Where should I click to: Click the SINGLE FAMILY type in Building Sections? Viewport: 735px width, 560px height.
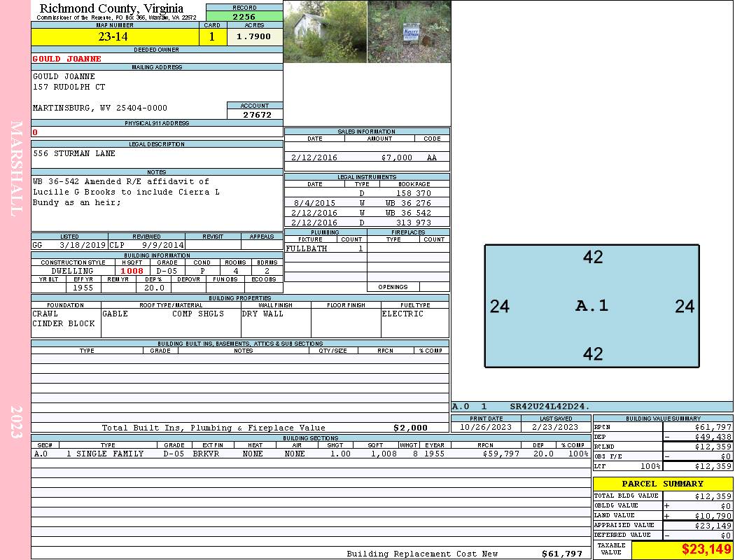click(x=110, y=454)
